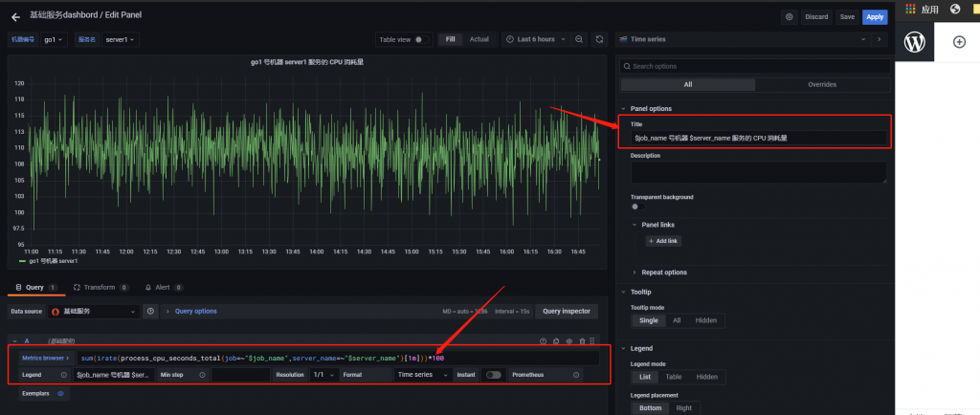Viewport: 980px width, 415px height.
Task: Open the Metrics browser
Action: click(x=45, y=359)
